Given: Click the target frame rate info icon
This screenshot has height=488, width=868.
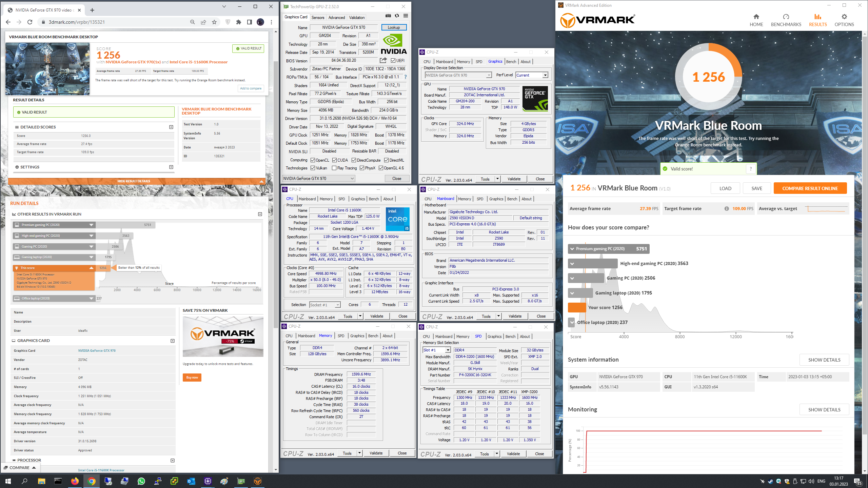Looking at the screenshot, I should 727,209.
